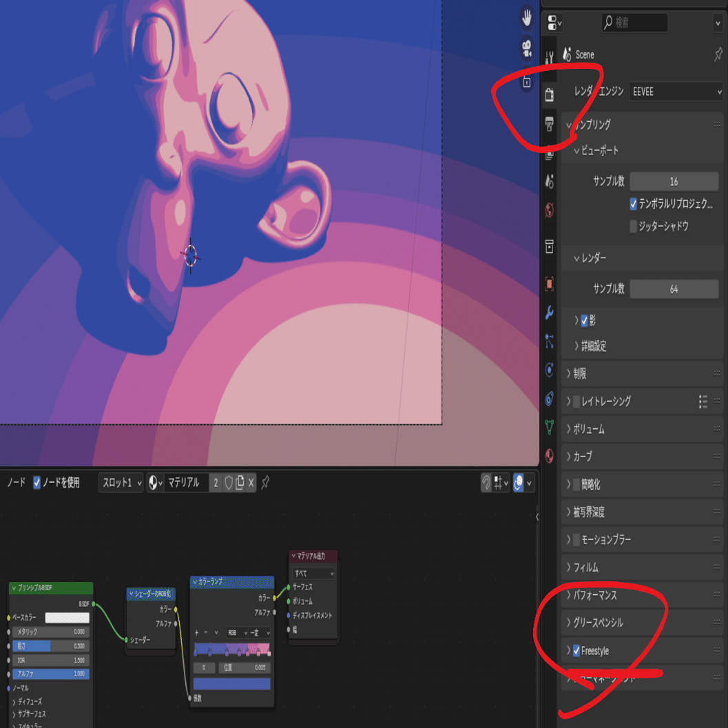Viewport: 728px width, 728px height.
Task: Open the Material properties tab
Action: pyautogui.click(x=549, y=456)
